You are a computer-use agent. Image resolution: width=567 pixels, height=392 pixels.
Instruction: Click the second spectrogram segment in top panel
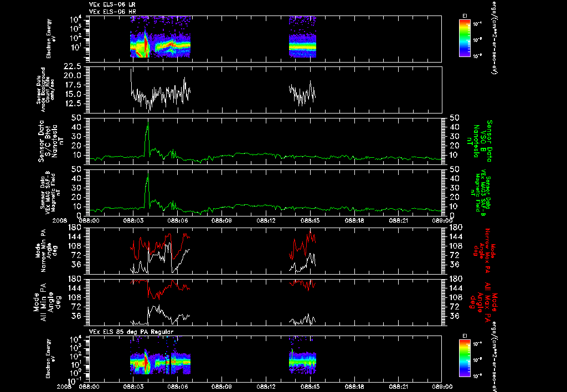tap(303, 37)
